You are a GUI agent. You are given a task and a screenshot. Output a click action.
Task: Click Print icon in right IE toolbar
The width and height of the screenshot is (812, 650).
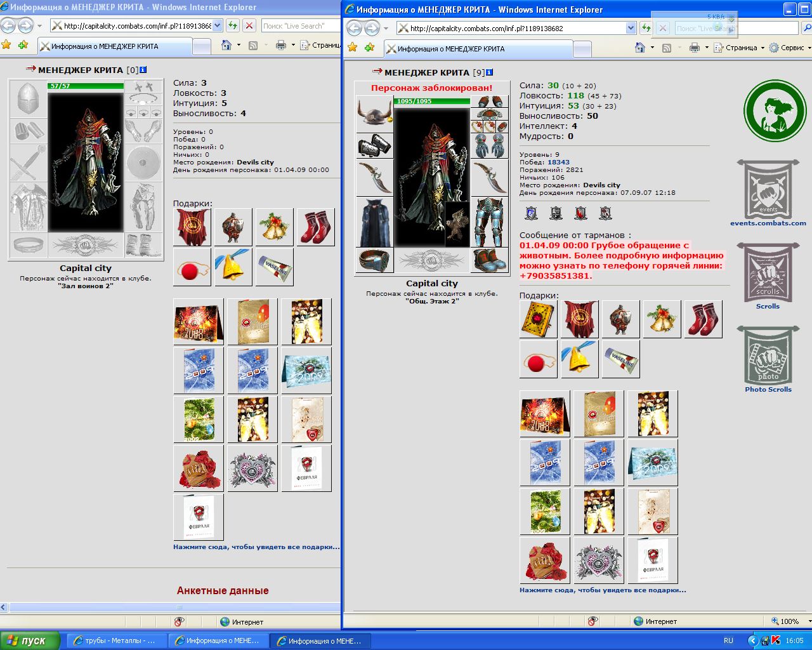coord(695,48)
